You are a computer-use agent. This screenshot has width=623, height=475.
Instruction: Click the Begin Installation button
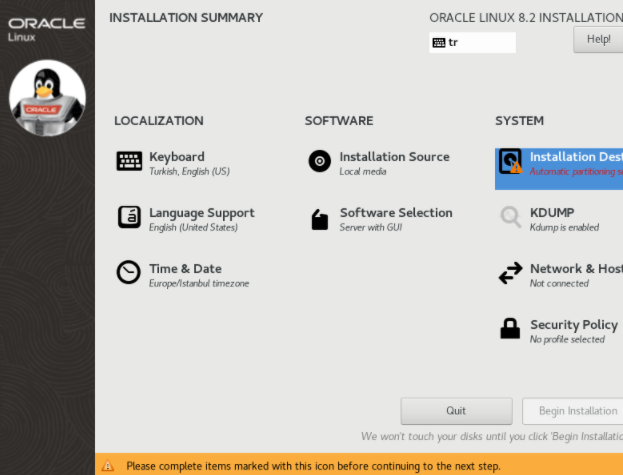(573, 411)
